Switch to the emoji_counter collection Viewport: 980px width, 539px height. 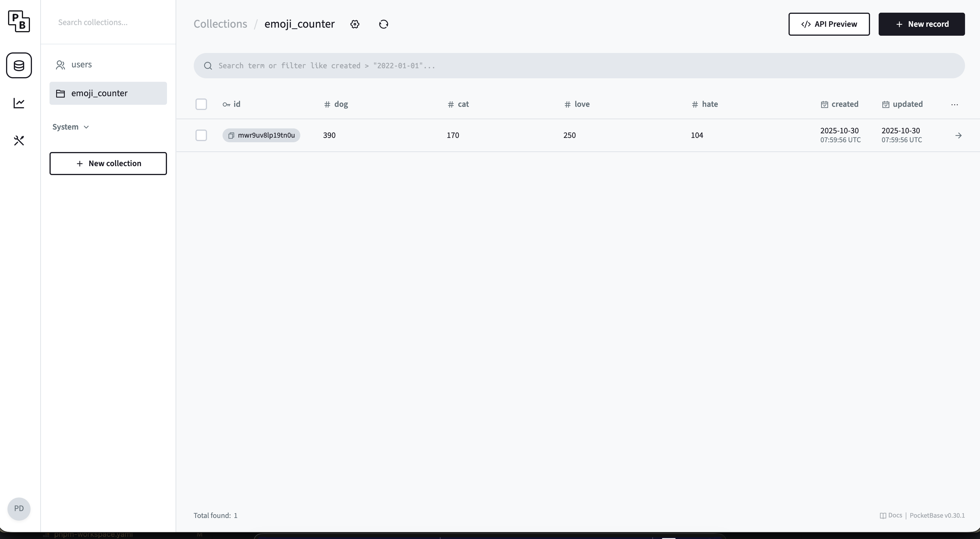(100, 93)
